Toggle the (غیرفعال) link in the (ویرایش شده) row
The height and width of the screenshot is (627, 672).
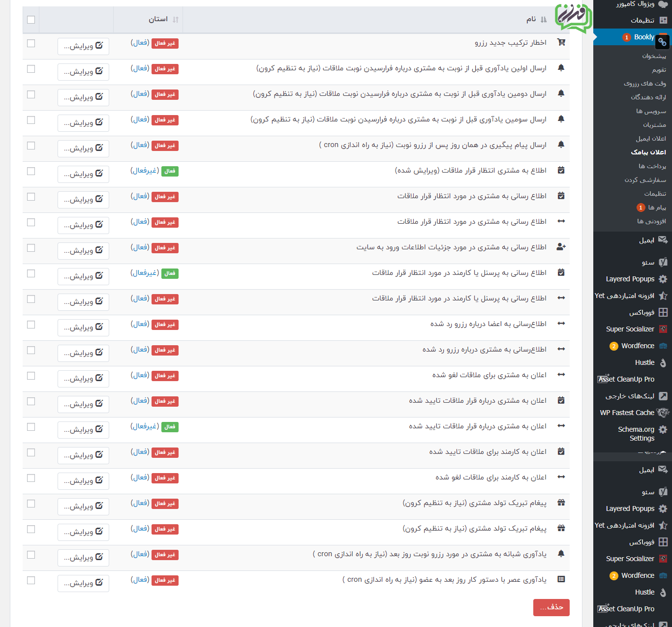point(145,171)
